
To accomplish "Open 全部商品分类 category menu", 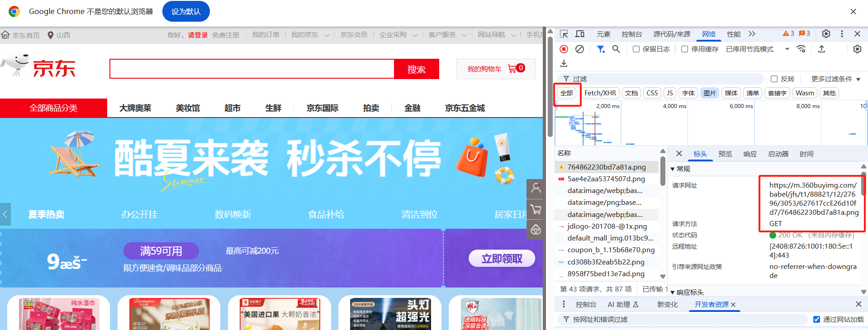I will [53, 108].
